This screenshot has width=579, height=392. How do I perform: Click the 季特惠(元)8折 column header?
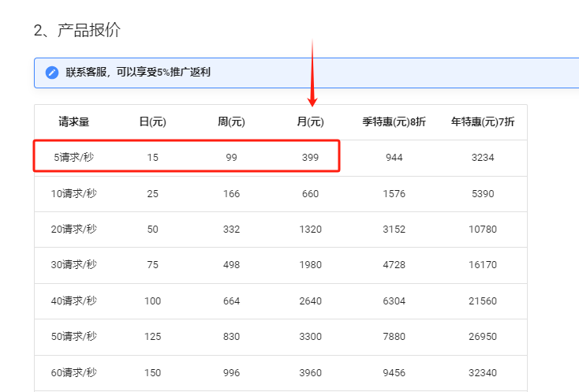pyautogui.click(x=394, y=122)
